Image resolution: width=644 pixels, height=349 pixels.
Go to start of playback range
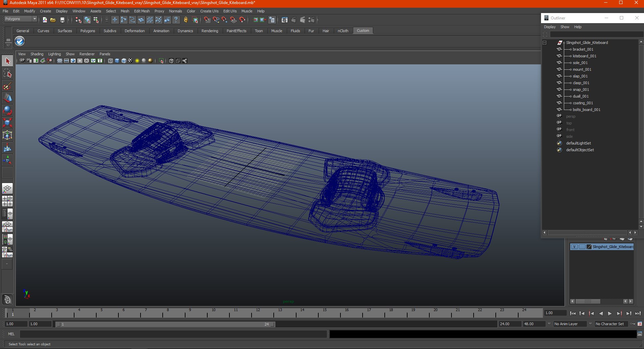pos(573,313)
